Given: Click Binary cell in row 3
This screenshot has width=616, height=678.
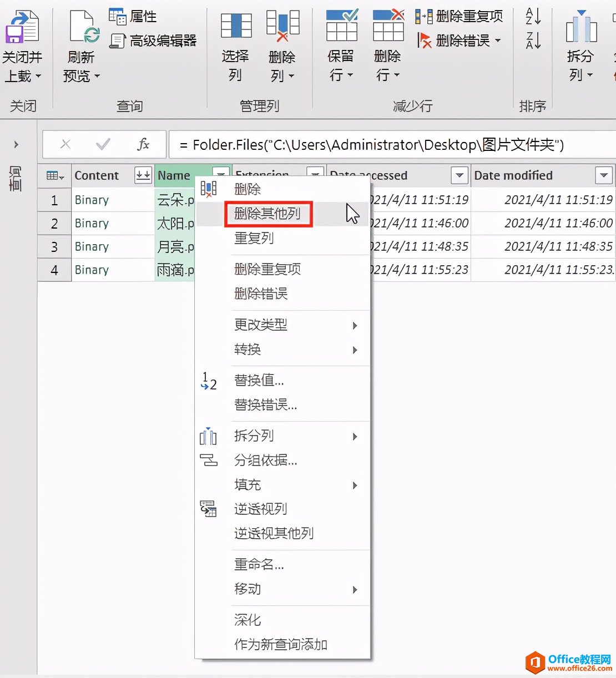Looking at the screenshot, I should (113, 247).
